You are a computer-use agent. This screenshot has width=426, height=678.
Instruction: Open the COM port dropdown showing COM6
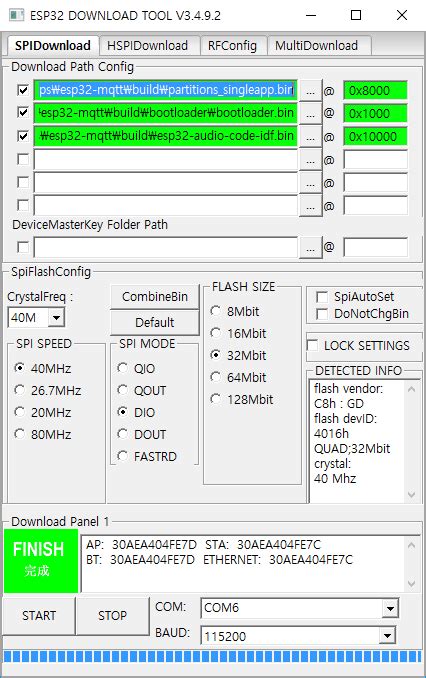[390, 608]
